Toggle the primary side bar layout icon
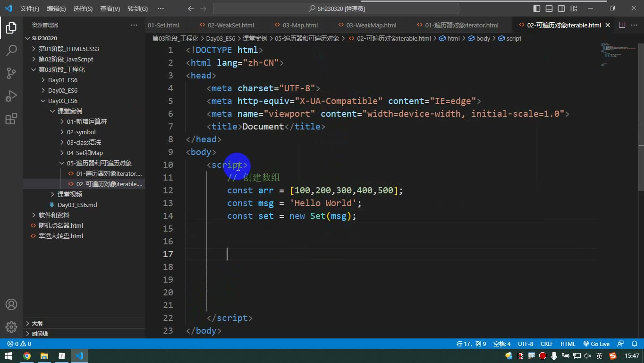Image resolution: width=644 pixels, height=363 pixels. [537, 9]
